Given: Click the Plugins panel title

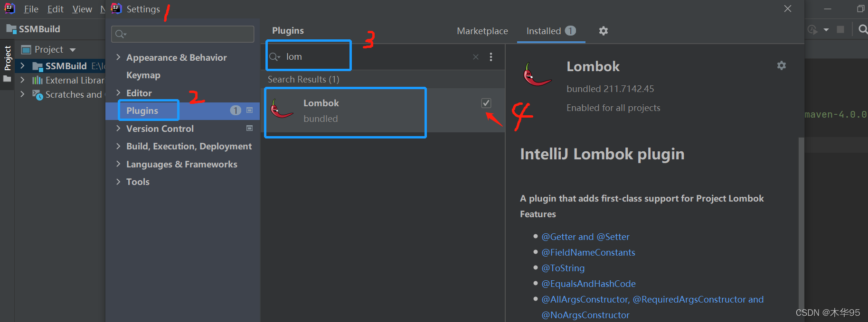Looking at the screenshot, I should point(288,30).
